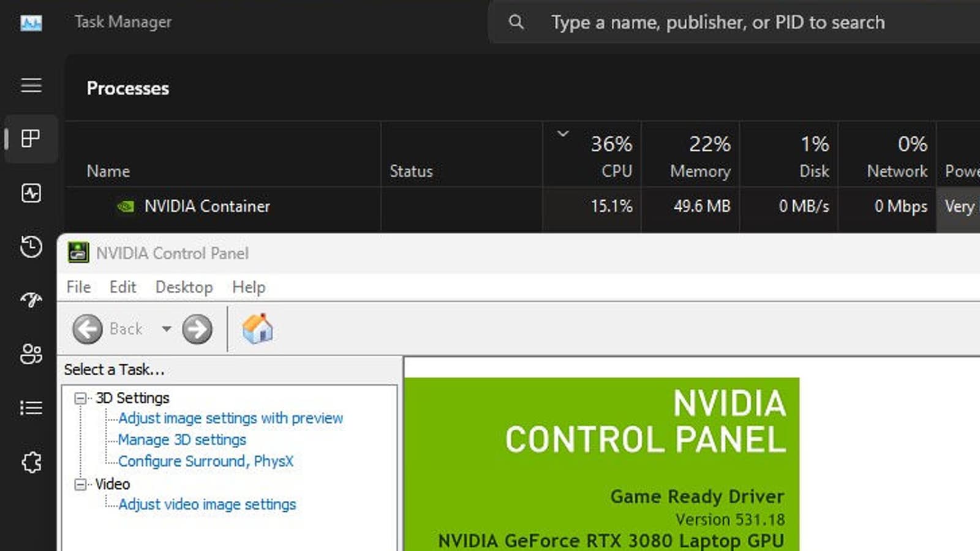Open the File menu
Screen dimensions: 980x551
(x=78, y=287)
